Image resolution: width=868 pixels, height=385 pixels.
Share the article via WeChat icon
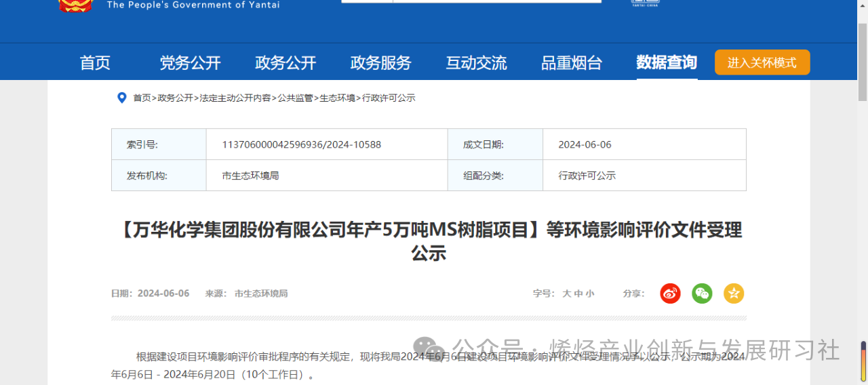click(702, 293)
